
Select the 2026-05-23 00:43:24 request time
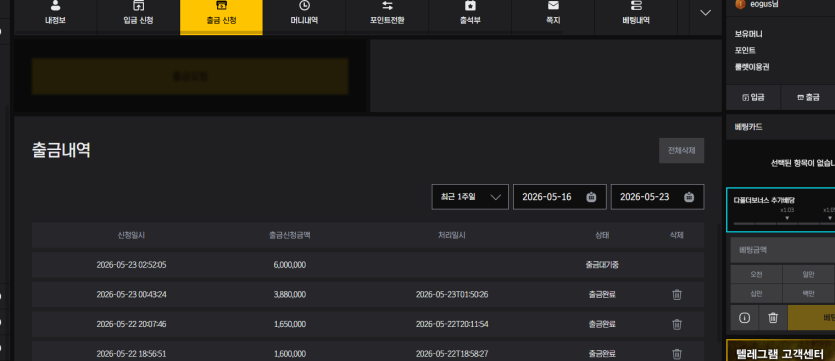tap(131, 294)
